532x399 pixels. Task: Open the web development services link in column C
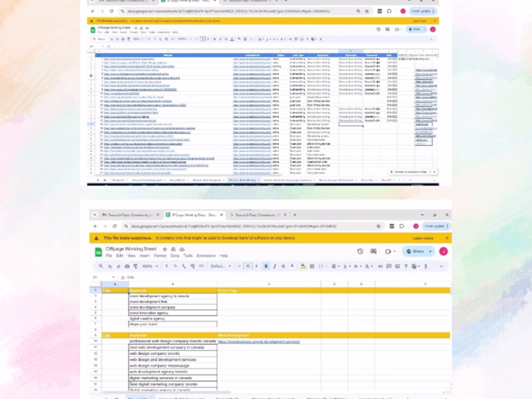pyautogui.click(x=259, y=342)
